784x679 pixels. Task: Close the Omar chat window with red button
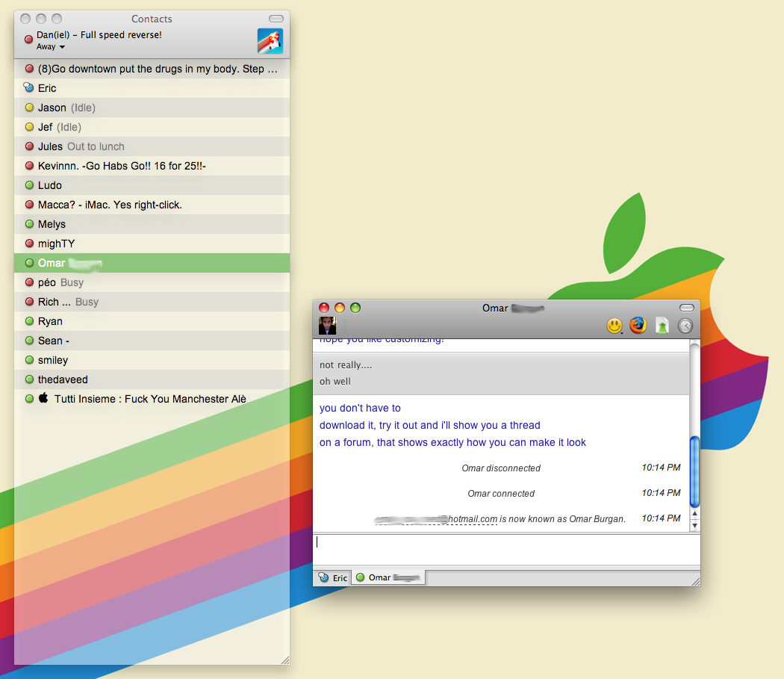click(x=324, y=308)
